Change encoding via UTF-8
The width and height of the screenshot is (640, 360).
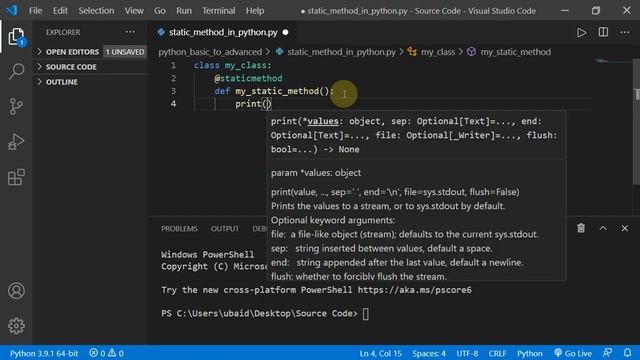(467, 353)
